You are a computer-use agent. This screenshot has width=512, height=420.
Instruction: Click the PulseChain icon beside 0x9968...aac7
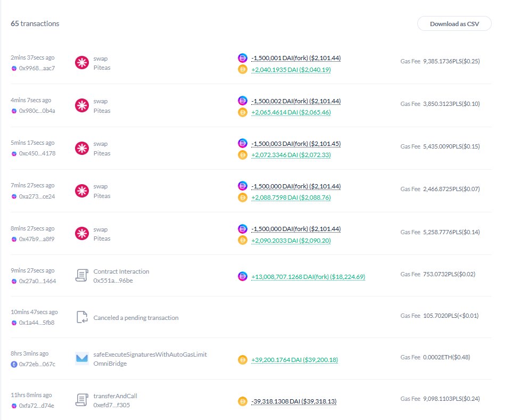click(x=14, y=68)
